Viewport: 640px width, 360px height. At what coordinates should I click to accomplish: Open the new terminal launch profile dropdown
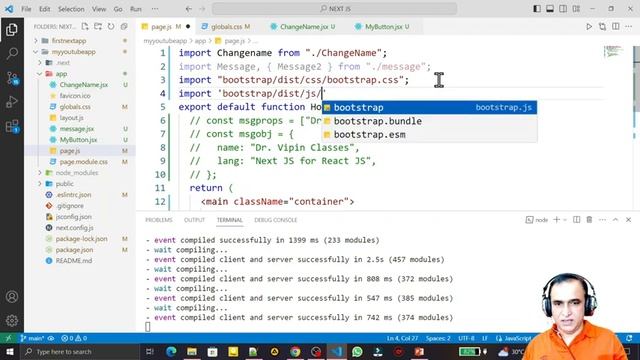tap(565, 220)
